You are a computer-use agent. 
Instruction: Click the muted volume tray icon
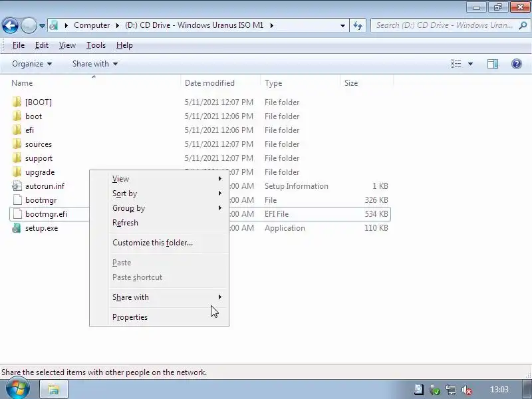point(467,390)
